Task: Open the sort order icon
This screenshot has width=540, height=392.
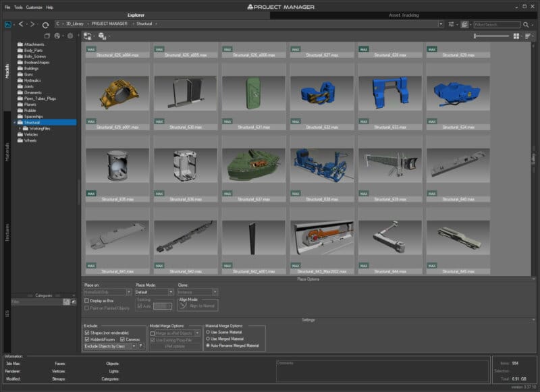Action: pos(528,36)
